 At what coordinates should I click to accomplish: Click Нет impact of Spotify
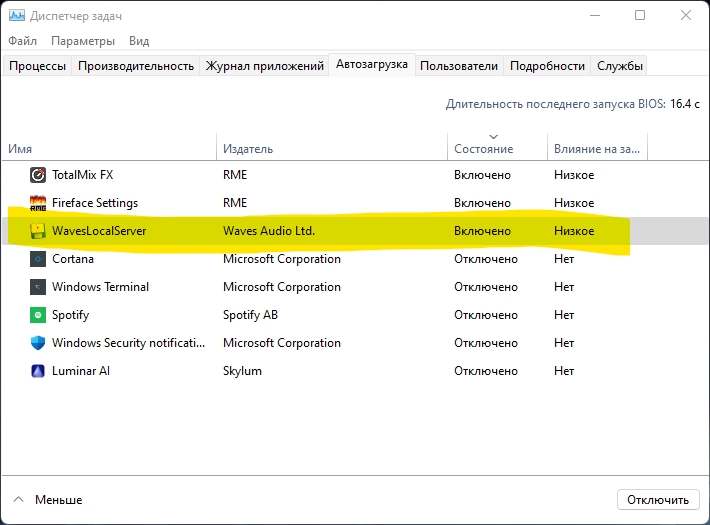pos(564,315)
